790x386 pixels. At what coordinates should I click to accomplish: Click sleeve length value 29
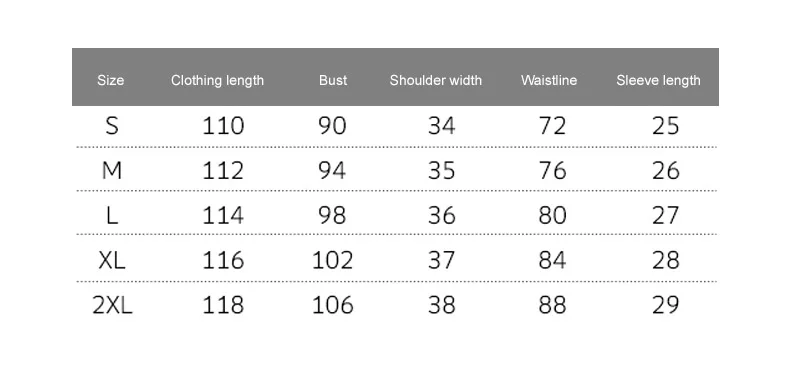[666, 305]
